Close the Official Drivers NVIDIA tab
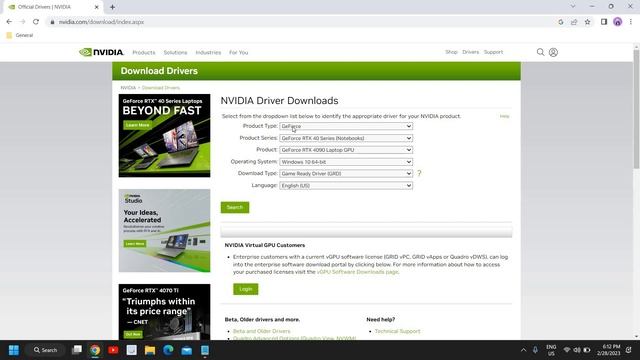The height and width of the screenshot is (360, 640). (97, 7)
